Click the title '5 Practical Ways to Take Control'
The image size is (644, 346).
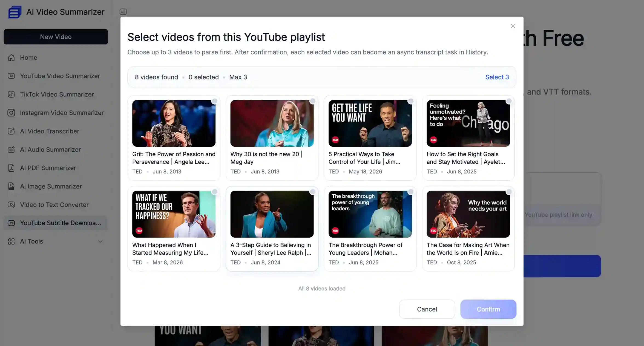point(364,158)
